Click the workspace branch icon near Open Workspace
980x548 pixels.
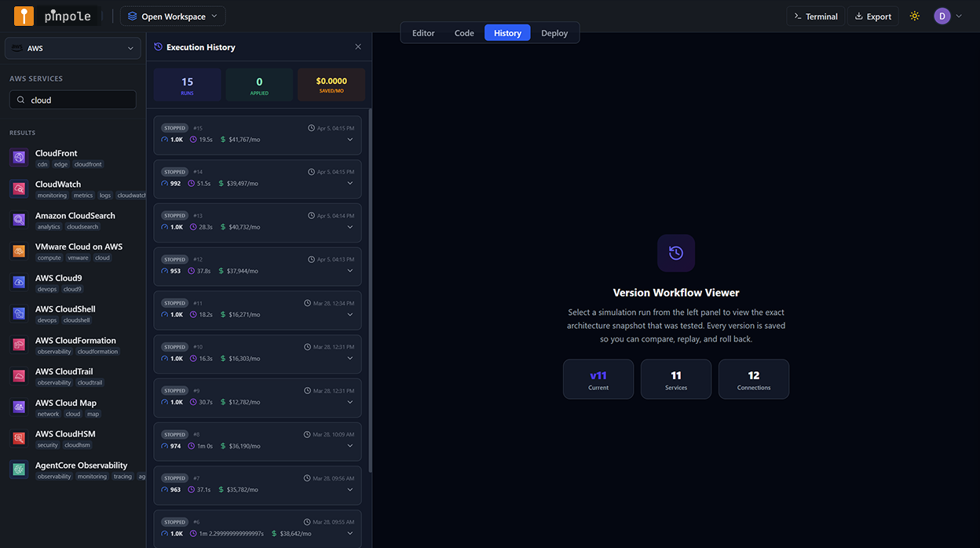coord(130,15)
